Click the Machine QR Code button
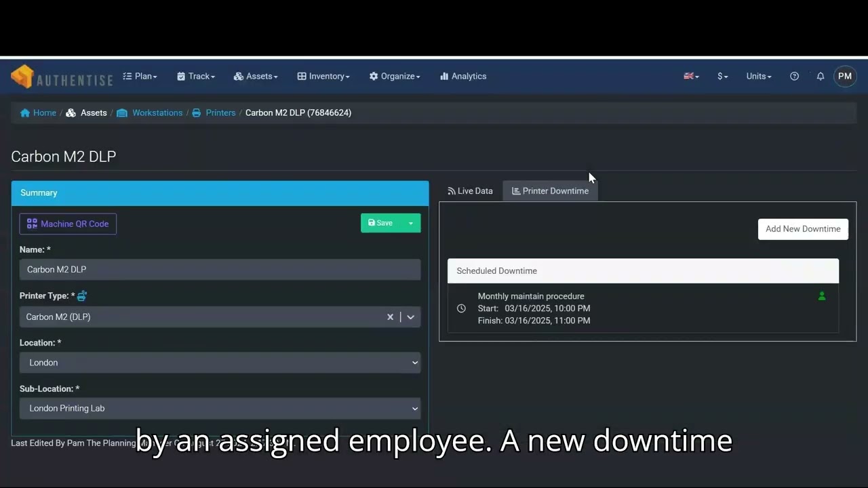Viewport: 868px width, 488px height. tap(68, 224)
